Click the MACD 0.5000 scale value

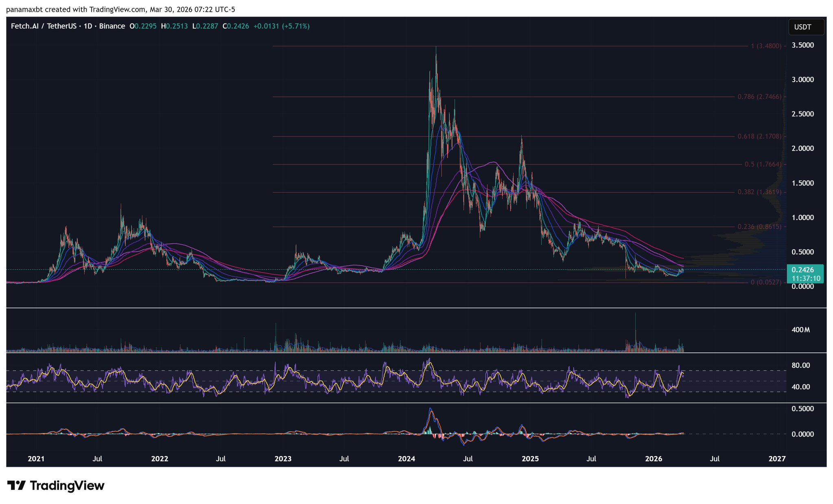[802, 409]
